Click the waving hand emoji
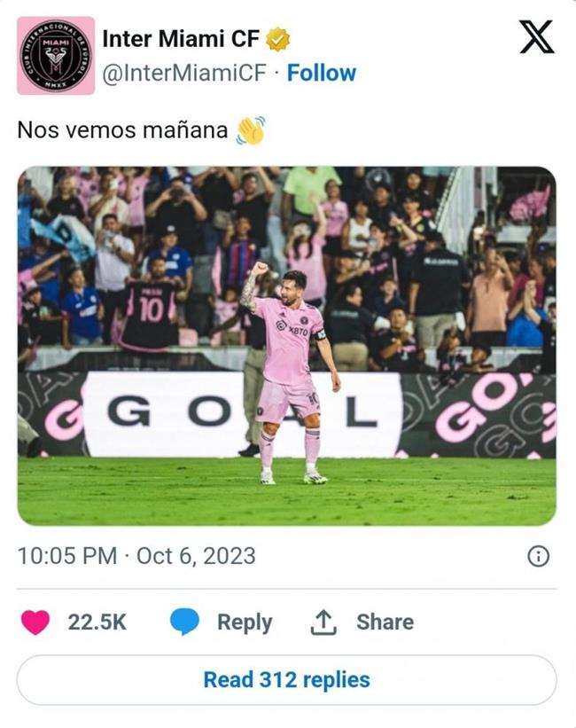 click(x=251, y=130)
